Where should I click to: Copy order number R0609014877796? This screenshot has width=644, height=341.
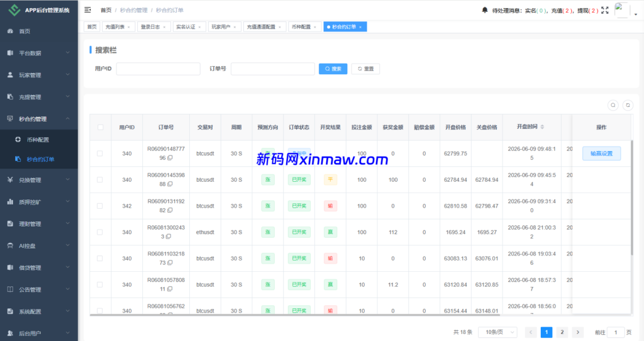pos(170,158)
